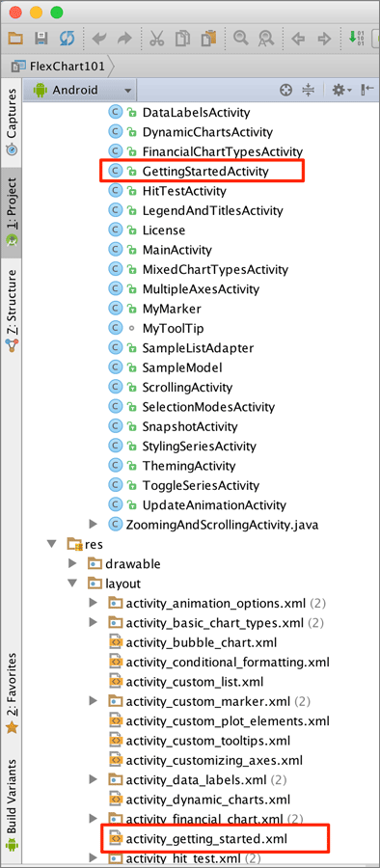Image resolution: width=380 pixels, height=868 pixels.
Task: Collapse the layout folder
Action: click(x=72, y=583)
